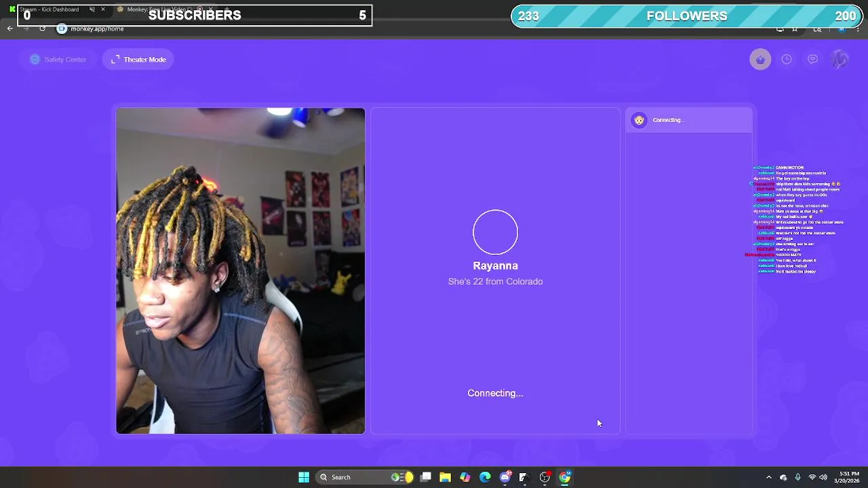Click the muted speaker icon on Kick tab
The height and width of the screenshot is (488, 868).
[92, 9]
